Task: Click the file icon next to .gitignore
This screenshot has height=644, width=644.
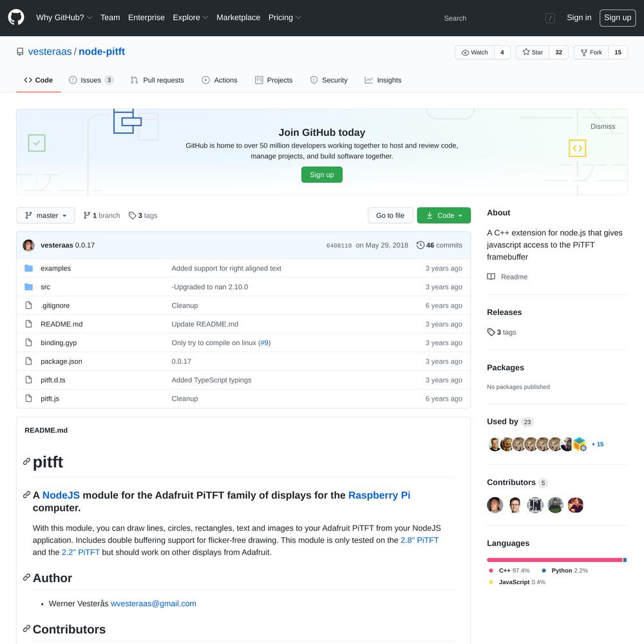Action: click(29, 305)
